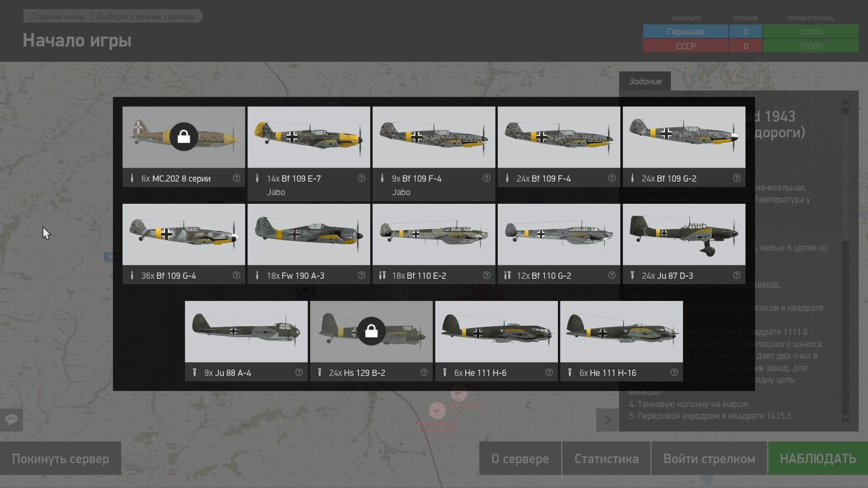Select the Ju 88 A-4 bomber thumbnail
Screen dimensions: 868x488
click(246, 332)
